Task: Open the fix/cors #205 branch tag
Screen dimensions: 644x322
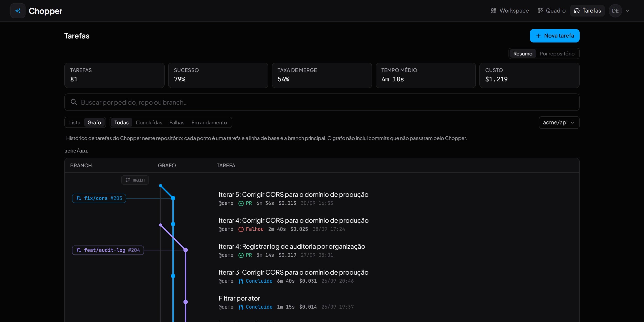Action: [x=99, y=198]
